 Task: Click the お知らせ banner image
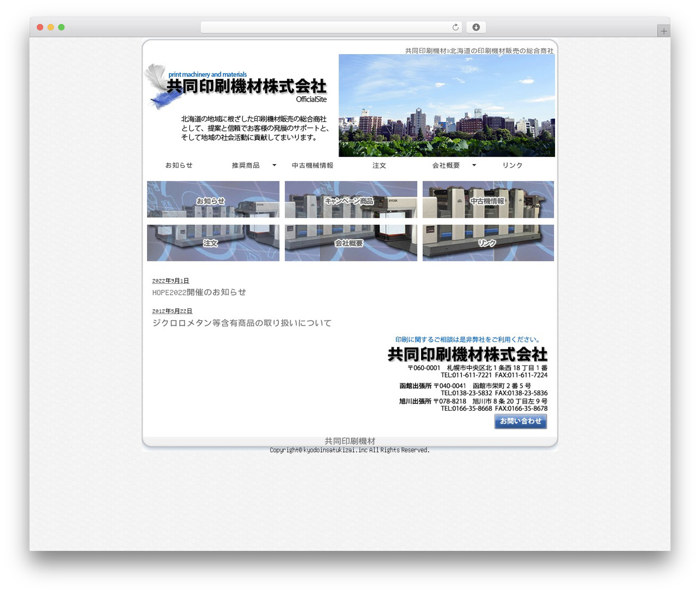(213, 200)
